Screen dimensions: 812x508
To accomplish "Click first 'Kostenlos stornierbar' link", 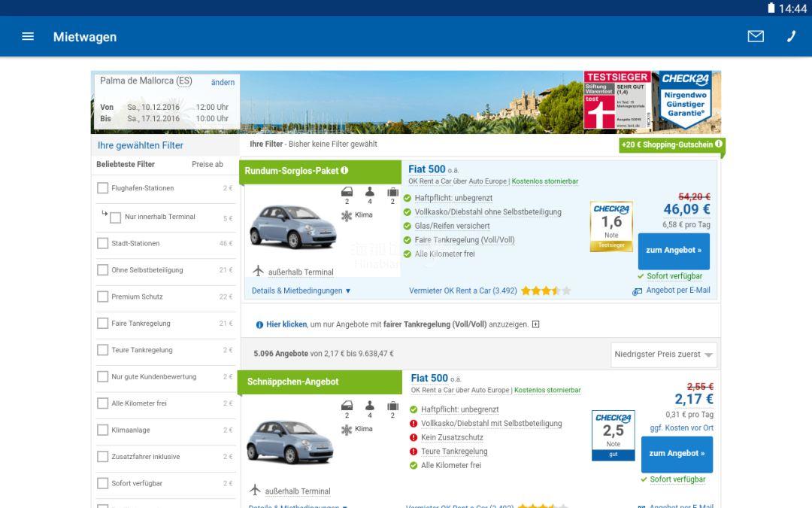I will tap(545, 181).
